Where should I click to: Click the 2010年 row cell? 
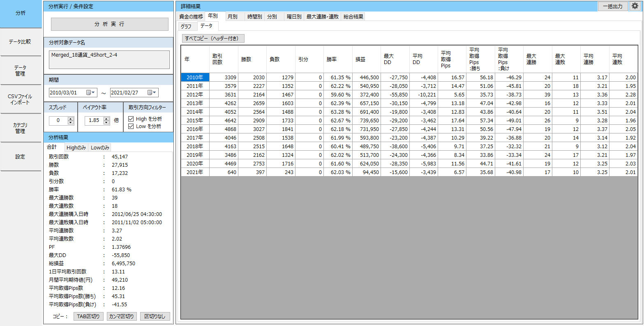click(195, 77)
